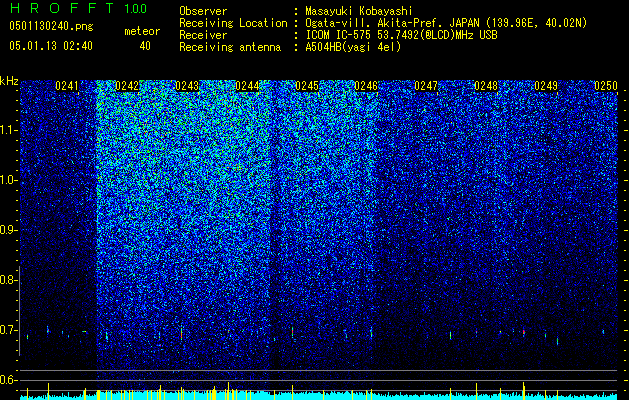Click the 0246 time marker

[x=366, y=86]
